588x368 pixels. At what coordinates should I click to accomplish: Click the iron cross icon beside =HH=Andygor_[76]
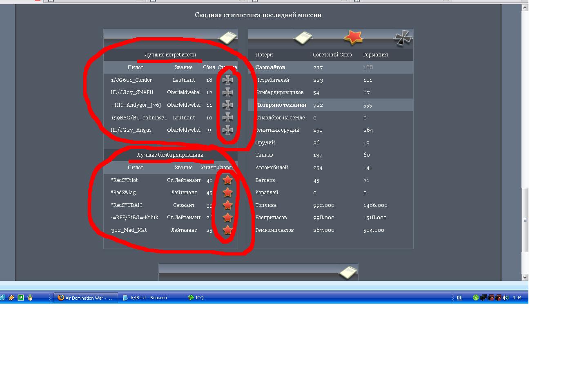(227, 105)
